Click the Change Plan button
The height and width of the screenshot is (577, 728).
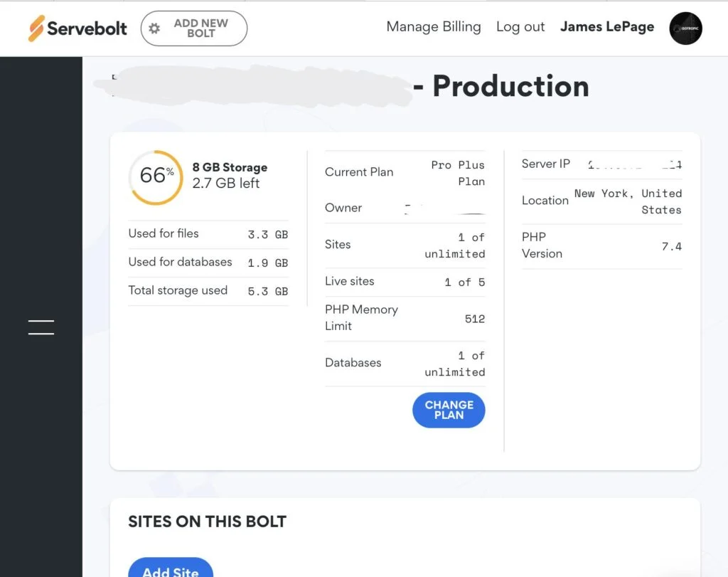pos(449,411)
